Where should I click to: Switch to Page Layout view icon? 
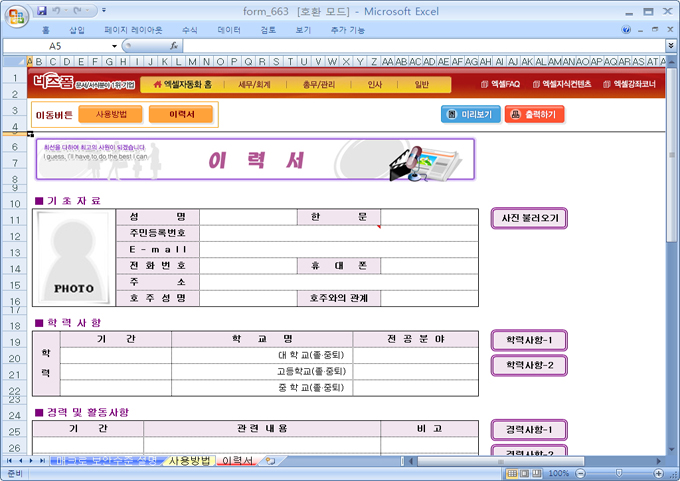pyautogui.click(x=524, y=473)
